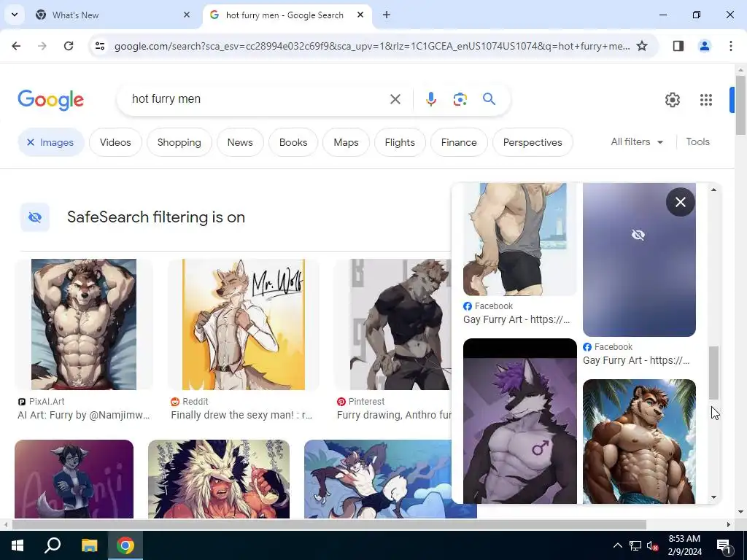Switch to the Flights filter
Image resolution: width=747 pixels, height=560 pixels.
[x=400, y=142]
